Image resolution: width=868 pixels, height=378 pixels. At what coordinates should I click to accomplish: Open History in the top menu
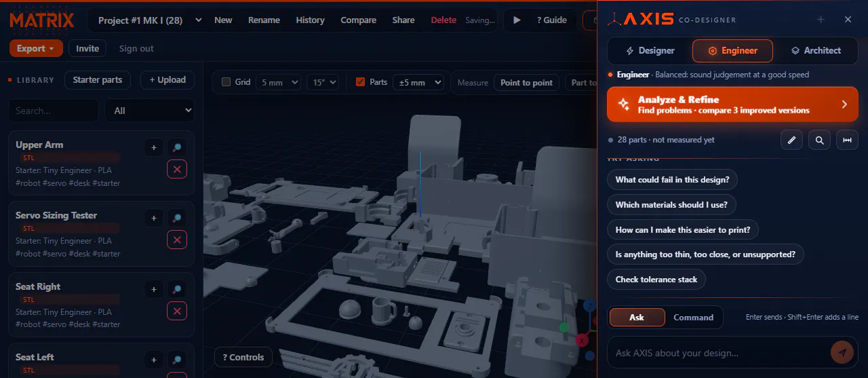310,20
